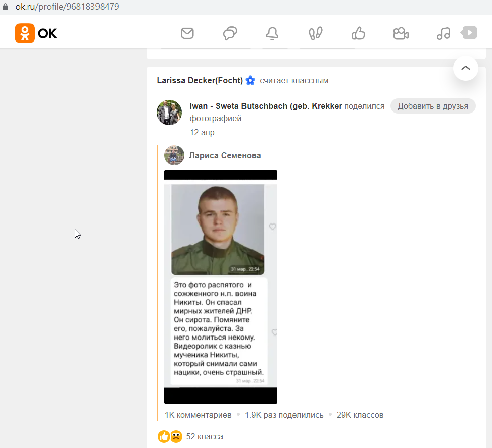
Task: Open the discussions chat bubbles icon
Action: pos(230,33)
